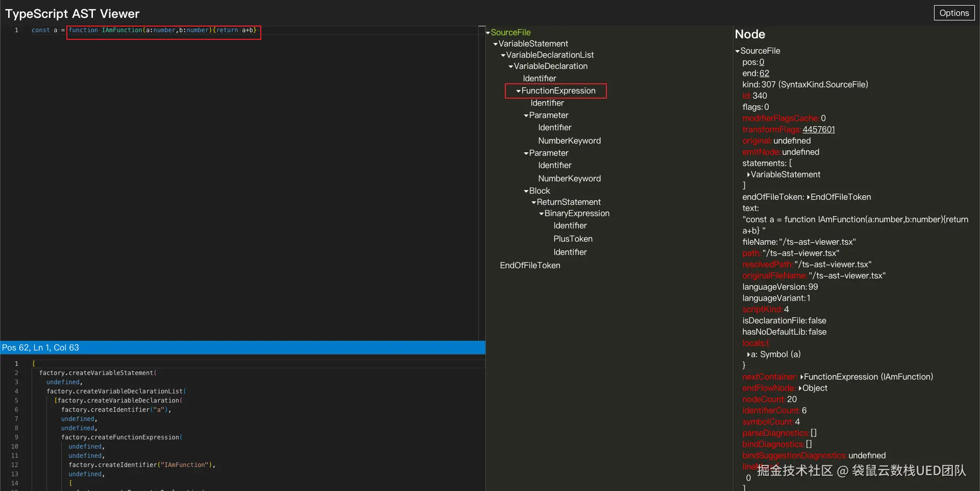Screen dimensions: 980x491
Task: Select the Identifier under the second Parameter
Action: 555,165
